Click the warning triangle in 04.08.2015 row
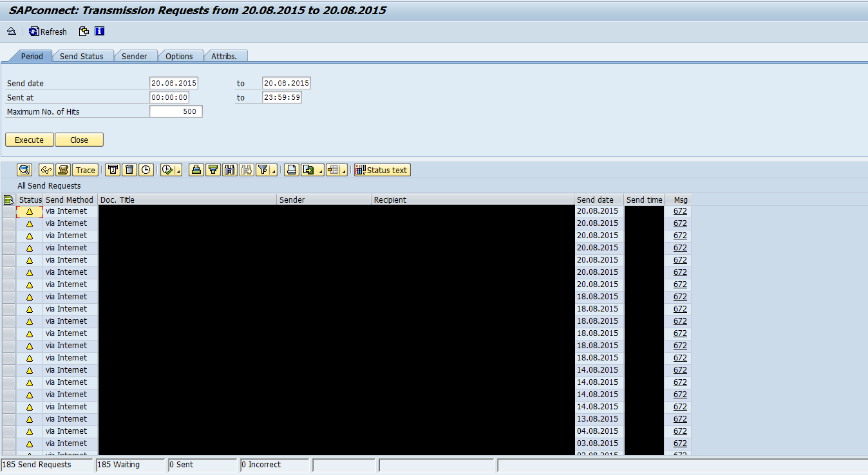The image size is (868, 475). point(30,432)
